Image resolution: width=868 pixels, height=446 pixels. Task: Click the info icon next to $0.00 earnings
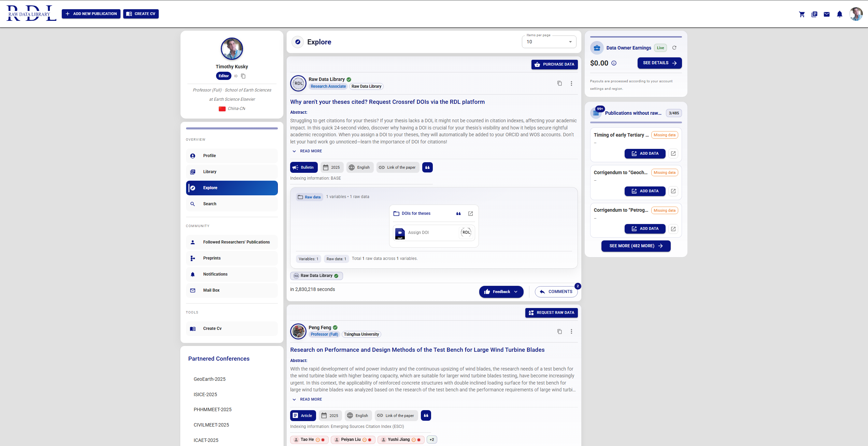click(x=614, y=63)
